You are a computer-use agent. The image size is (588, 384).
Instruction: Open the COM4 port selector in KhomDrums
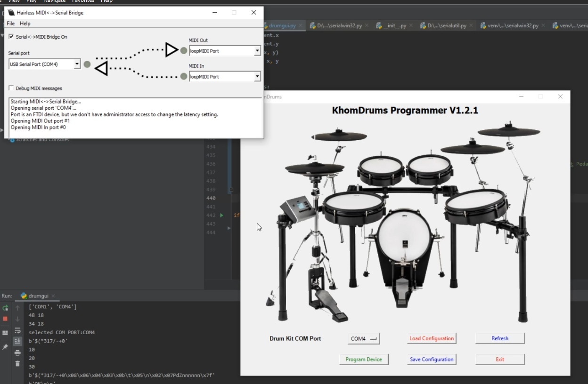tap(364, 338)
